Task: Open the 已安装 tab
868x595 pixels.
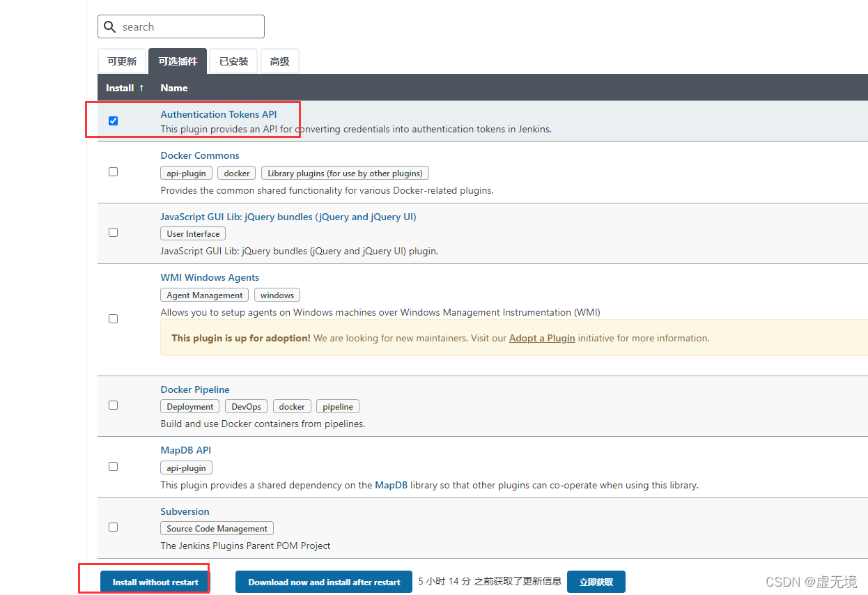Action: click(234, 61)
